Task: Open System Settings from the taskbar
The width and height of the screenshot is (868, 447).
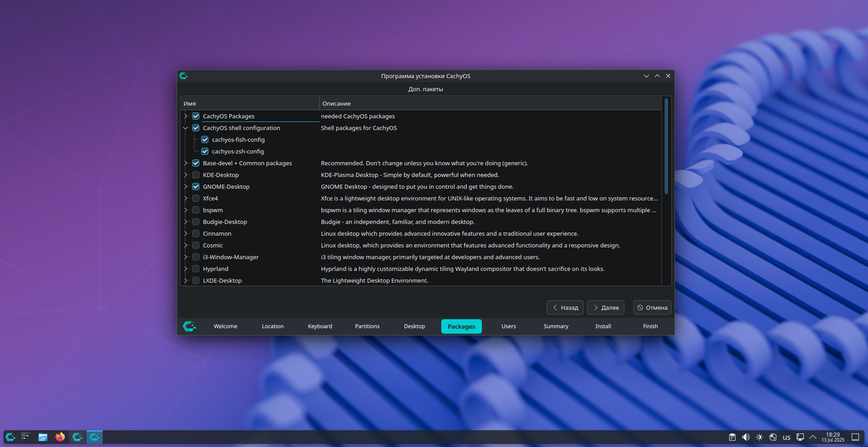Action: (x=26, y=437)
